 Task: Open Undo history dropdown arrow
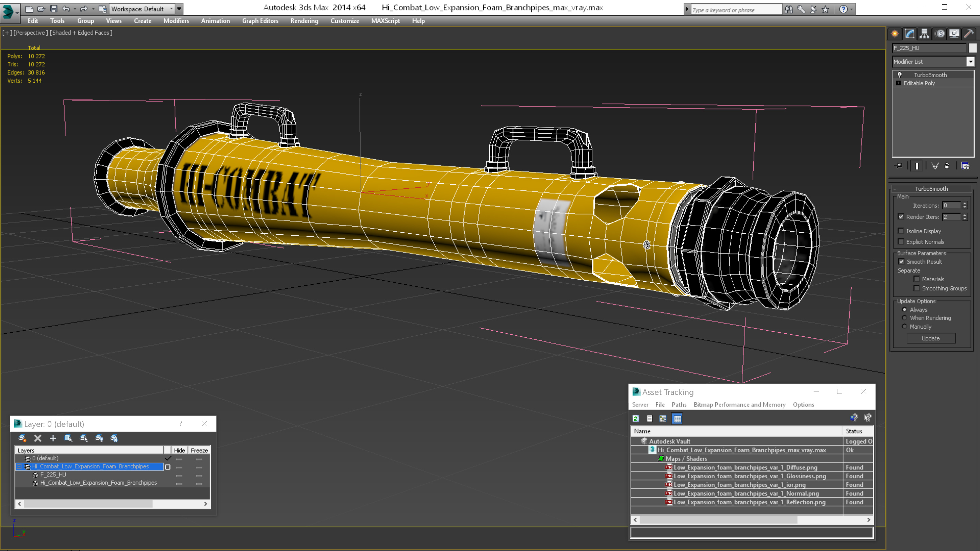[x=75, y=9]
